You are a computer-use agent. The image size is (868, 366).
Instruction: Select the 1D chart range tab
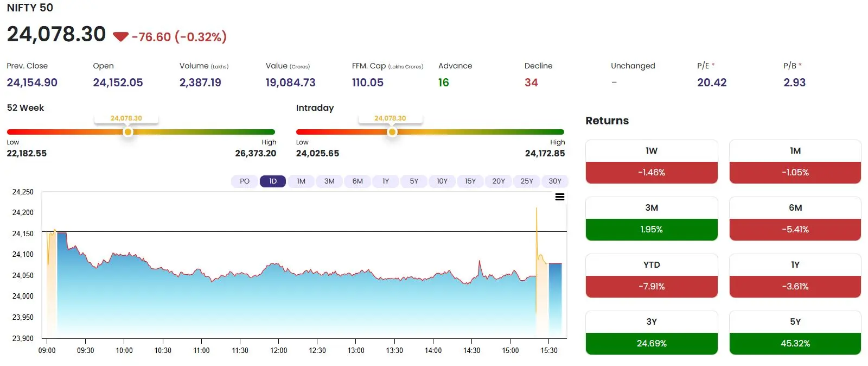pos(273,181)
